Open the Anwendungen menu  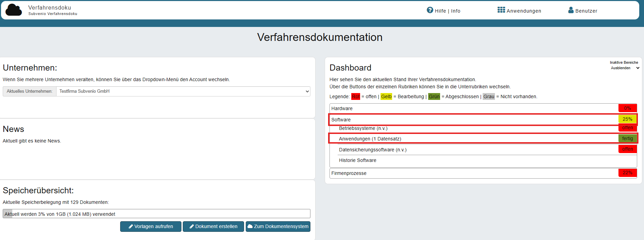click(519, 11)
